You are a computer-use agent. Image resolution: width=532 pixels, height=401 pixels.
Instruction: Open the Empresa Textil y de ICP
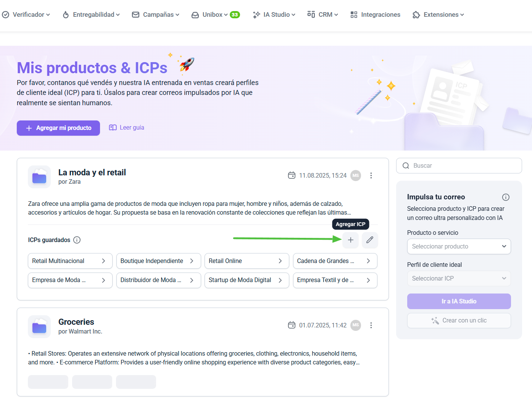pyautogui.click(x=335, y=280)
